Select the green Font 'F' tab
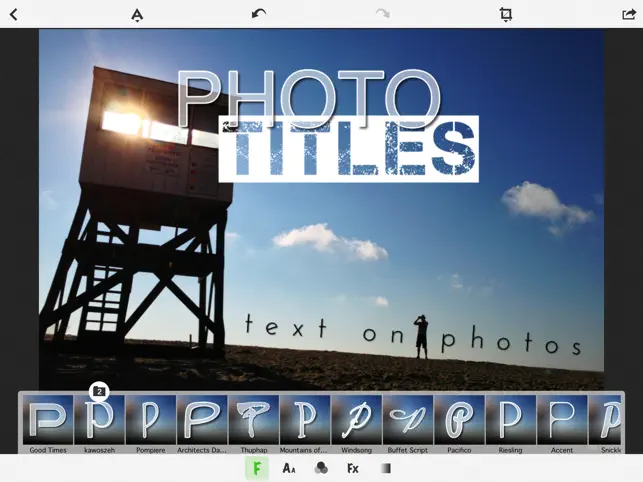The width and height of the screenshot is (643, 482). [257, 468]
